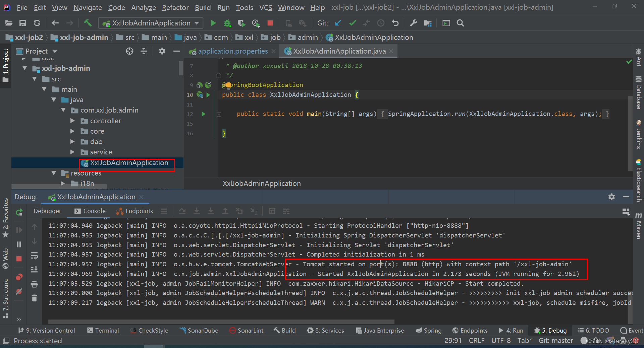
Task: Open the Project panel gear settings
Action: [162, 51]
